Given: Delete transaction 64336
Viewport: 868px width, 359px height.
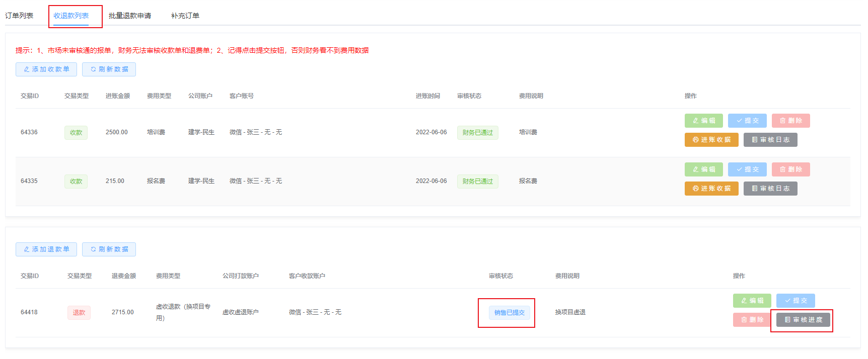Looking at the screenshot, I should (790, 121).
